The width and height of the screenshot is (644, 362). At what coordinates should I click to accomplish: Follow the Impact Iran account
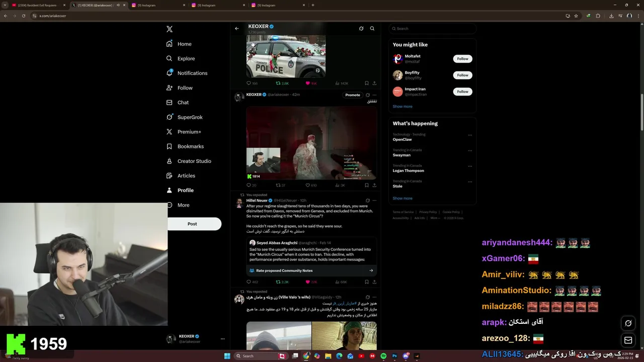tap(462, 92)
